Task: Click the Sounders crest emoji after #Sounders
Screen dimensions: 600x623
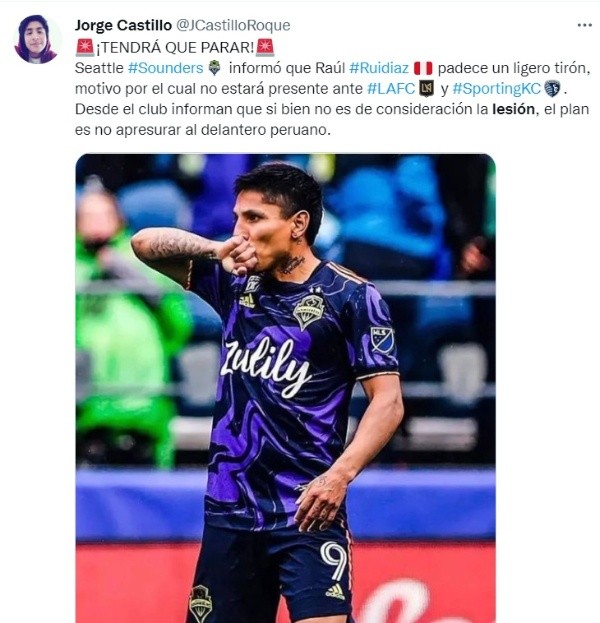Action: (x=215, y=68)
